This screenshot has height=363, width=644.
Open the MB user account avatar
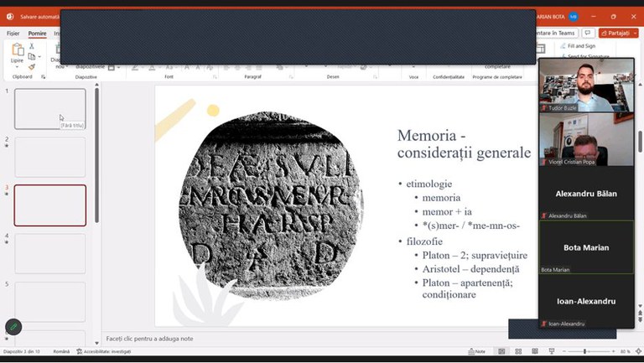[574, 16]
